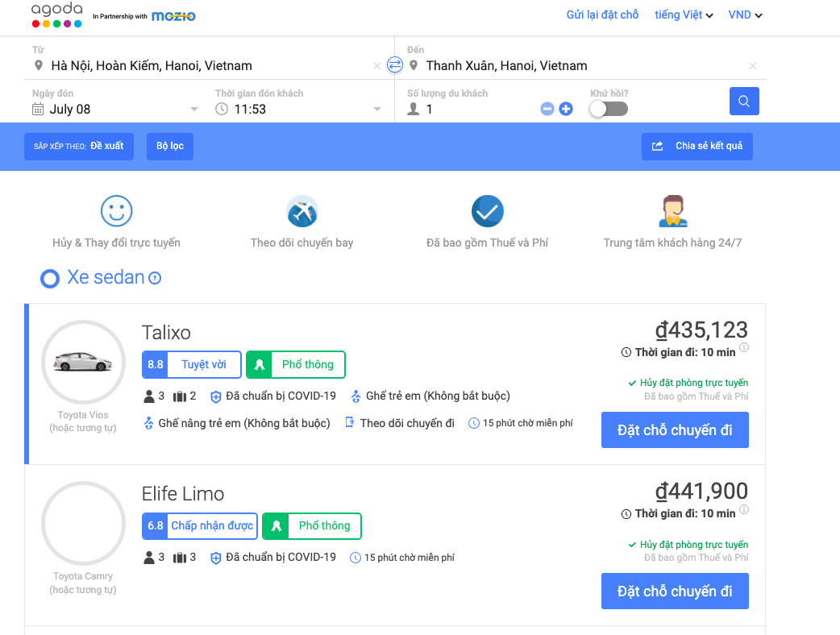The width and height of the screenshot is (840, 635).
Task: Click the flight tracking airplane icon
Action: 302,212
